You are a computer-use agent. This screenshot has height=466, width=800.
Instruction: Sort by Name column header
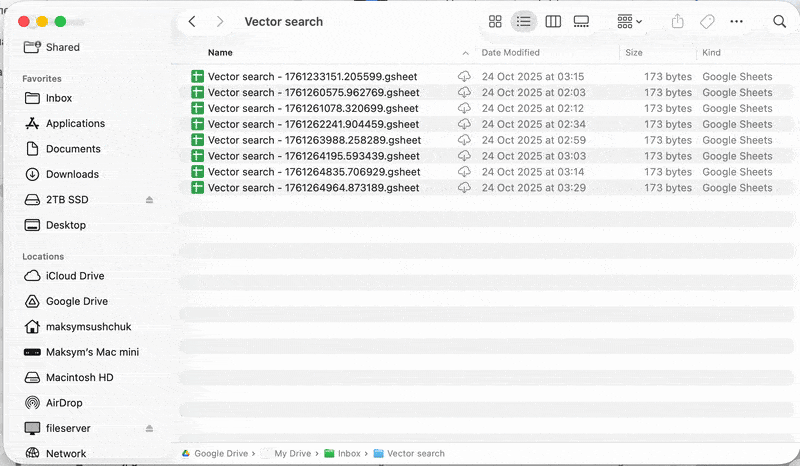pos(220,53)
